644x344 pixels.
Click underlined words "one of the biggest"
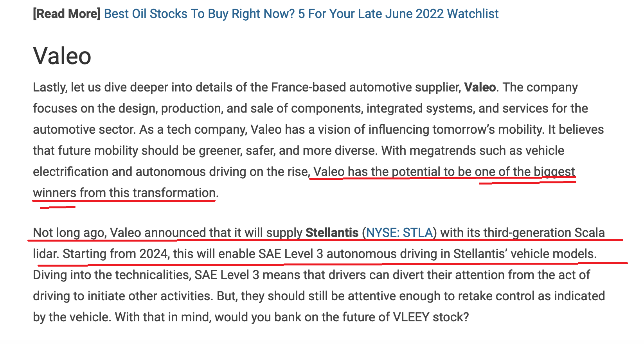(x=525, y=172)
